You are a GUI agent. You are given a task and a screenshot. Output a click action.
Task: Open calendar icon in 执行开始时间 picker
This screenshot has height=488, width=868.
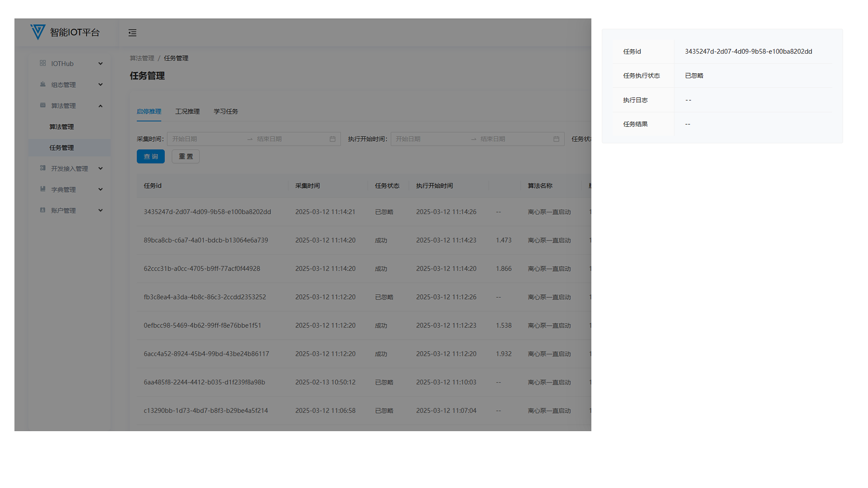(x=556, y=139)
